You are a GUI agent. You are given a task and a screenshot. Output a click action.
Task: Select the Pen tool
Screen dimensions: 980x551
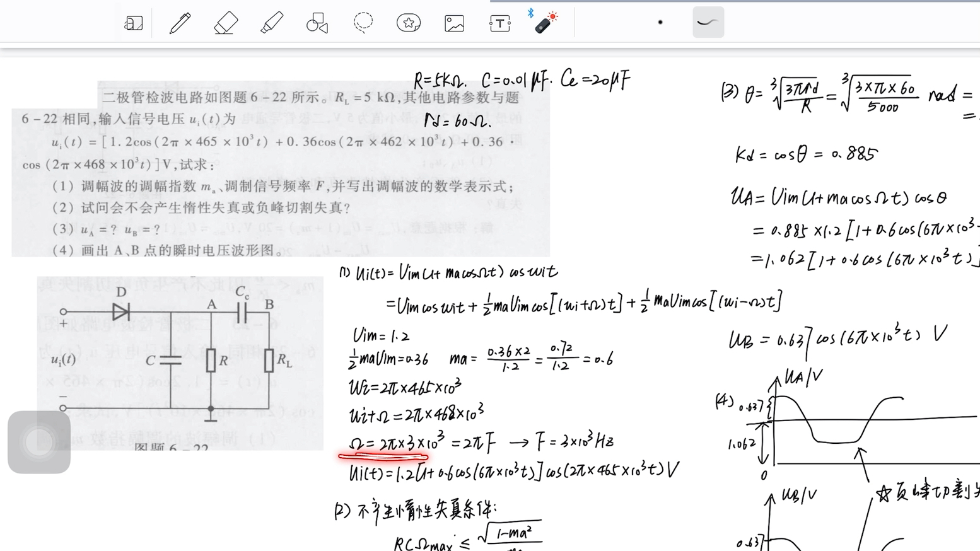tap(180, 23)
